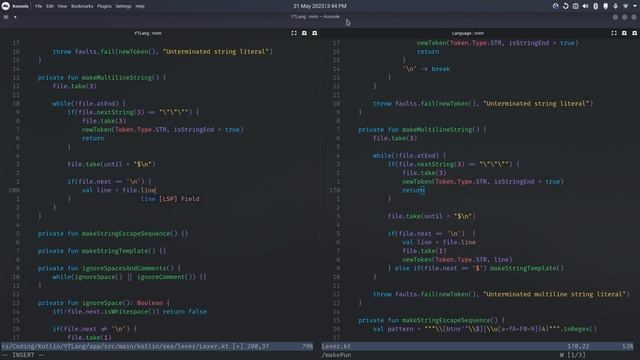640x360 pixels.
Task: Maximize the YTLang nvim split pane
Action: coord(294,33)
